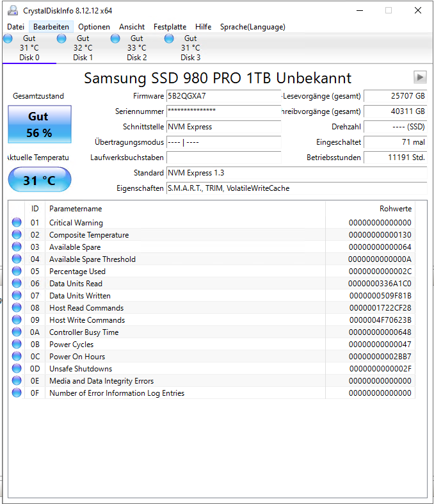This screenshot has width=434, height=504.
Task: Click the Betriebsstunden value 11191 Std.
Action: point(396,158)
